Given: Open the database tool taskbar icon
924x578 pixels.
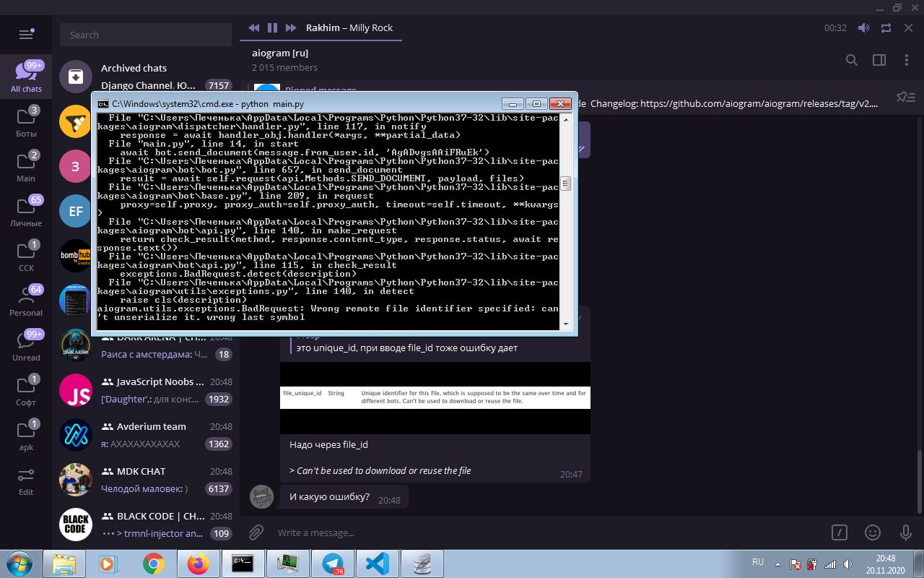Looking at the screenshot, I should click(423, 564).
